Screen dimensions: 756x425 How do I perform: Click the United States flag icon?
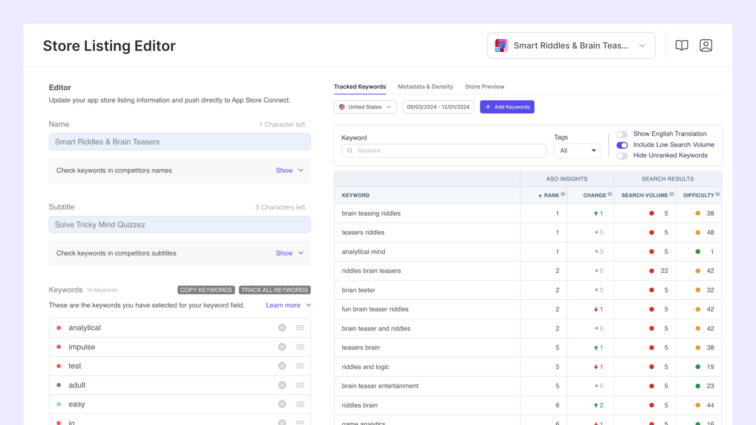pyautogui.click(x=342, y=107)
